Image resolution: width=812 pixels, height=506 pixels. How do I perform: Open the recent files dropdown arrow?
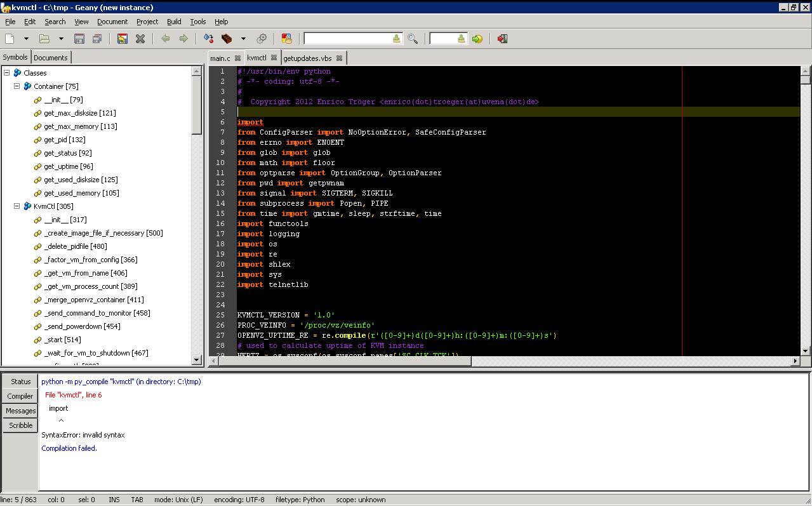click(x=61, y=39)
